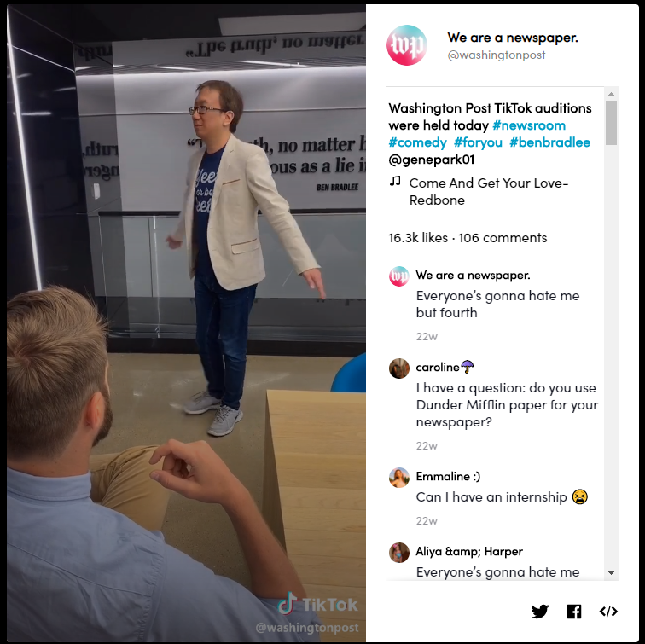
Task: Click the TikTok logo watermark
Action: [x=317, y=605]
